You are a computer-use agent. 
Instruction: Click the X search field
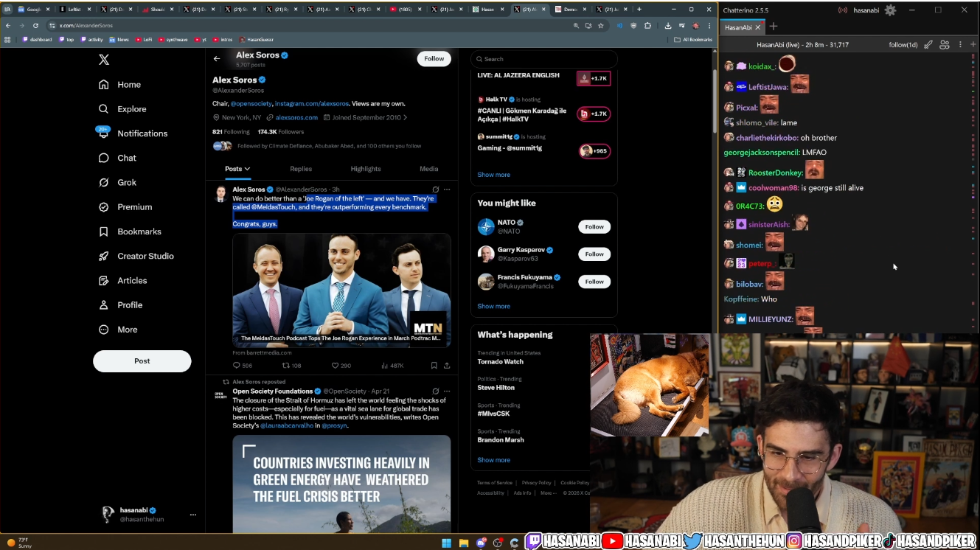[x=544, y=59]
